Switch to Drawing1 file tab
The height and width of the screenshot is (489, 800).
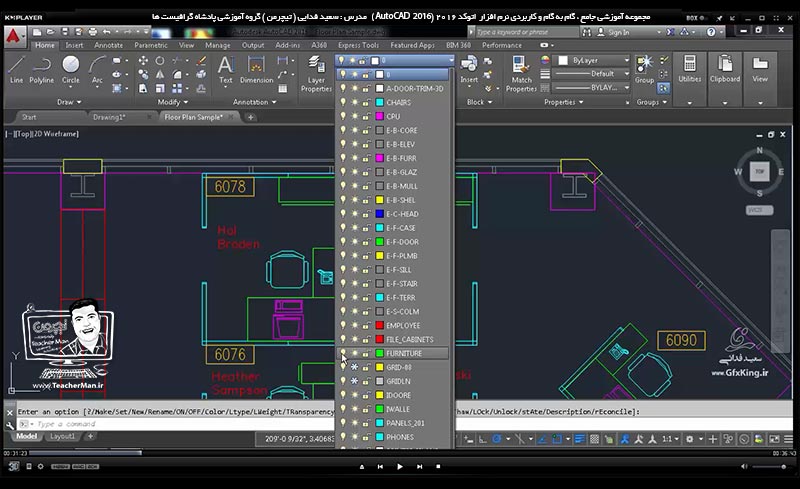click(109, 117)
